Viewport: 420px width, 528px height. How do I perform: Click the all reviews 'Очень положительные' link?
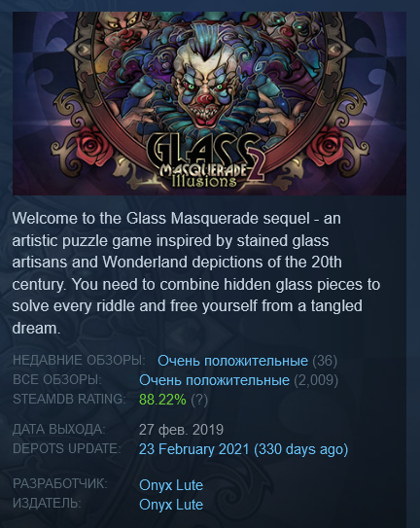214,380
